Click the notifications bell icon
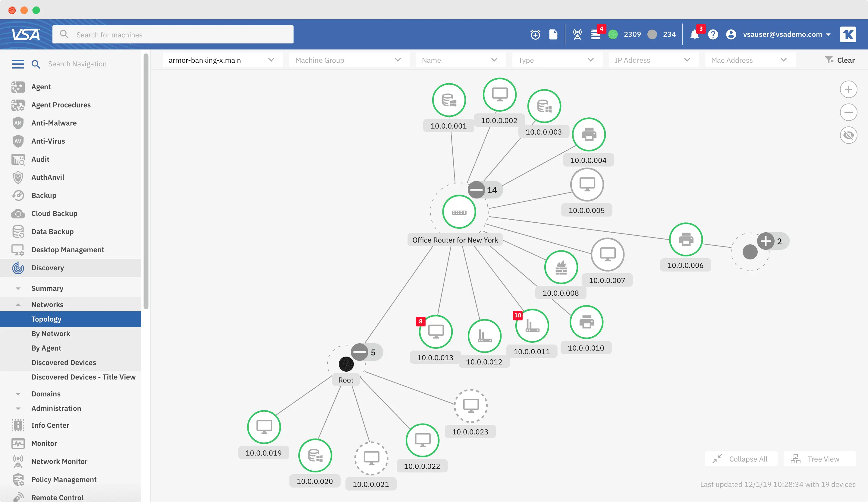The height and width of the screenshot is (502, 868). click(695, 34)
